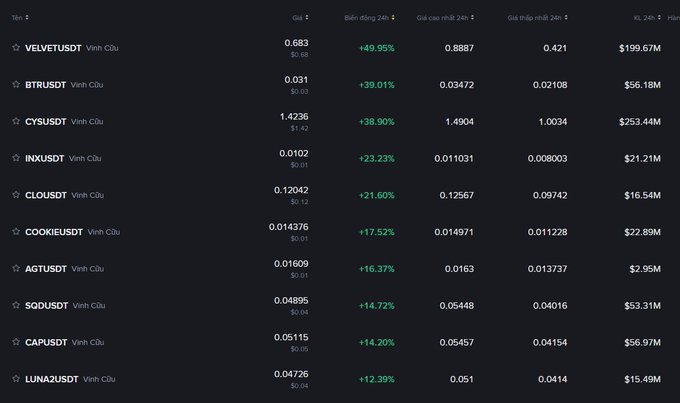Select the +16.37% change value
This screenshot has height=403, width=680.
(x=376, y=269)
